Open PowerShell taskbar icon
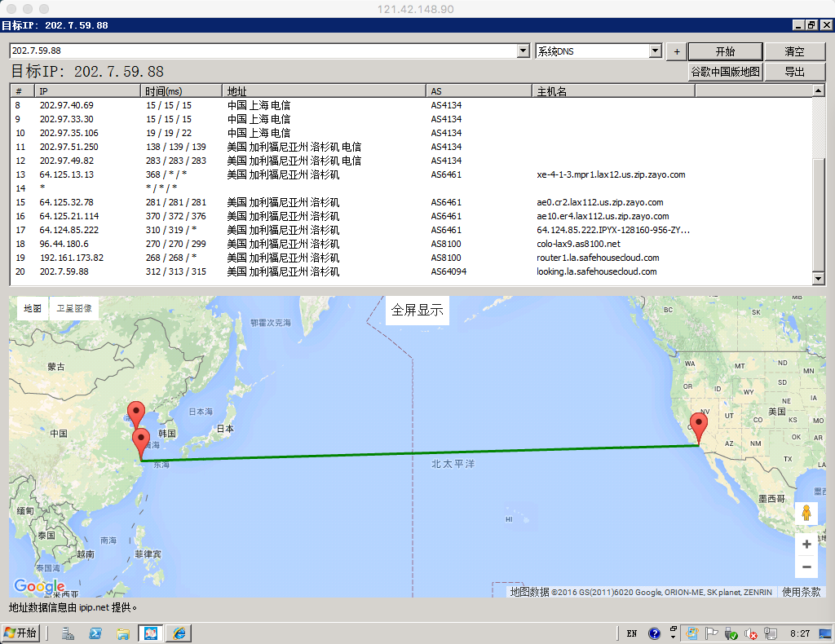This screenshot has width=835, height=644. click(95, 633)
